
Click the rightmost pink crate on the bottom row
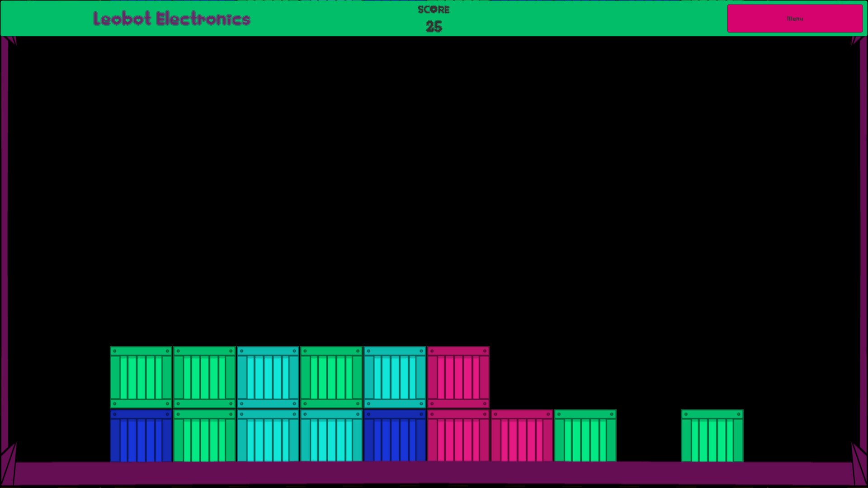point(521,435)
